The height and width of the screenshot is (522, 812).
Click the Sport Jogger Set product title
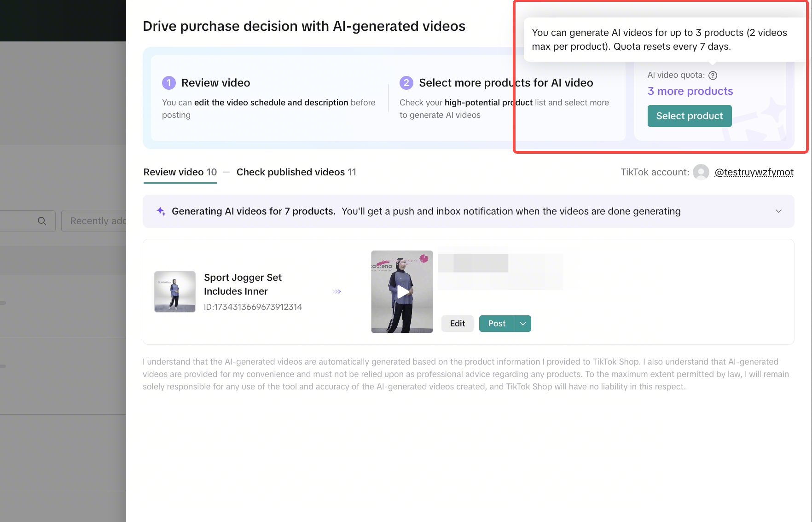243,284
